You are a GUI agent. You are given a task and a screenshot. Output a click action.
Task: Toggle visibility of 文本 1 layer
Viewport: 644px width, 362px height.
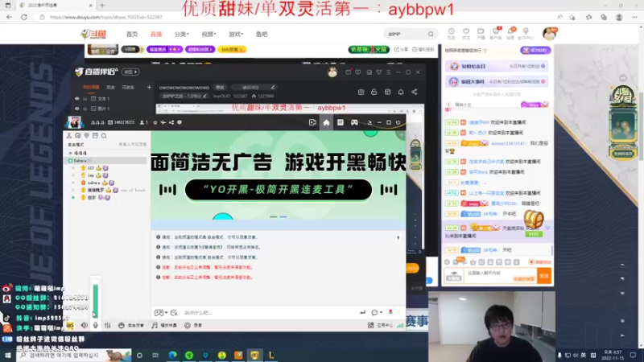pyautogui.click(x=76, y=98)
